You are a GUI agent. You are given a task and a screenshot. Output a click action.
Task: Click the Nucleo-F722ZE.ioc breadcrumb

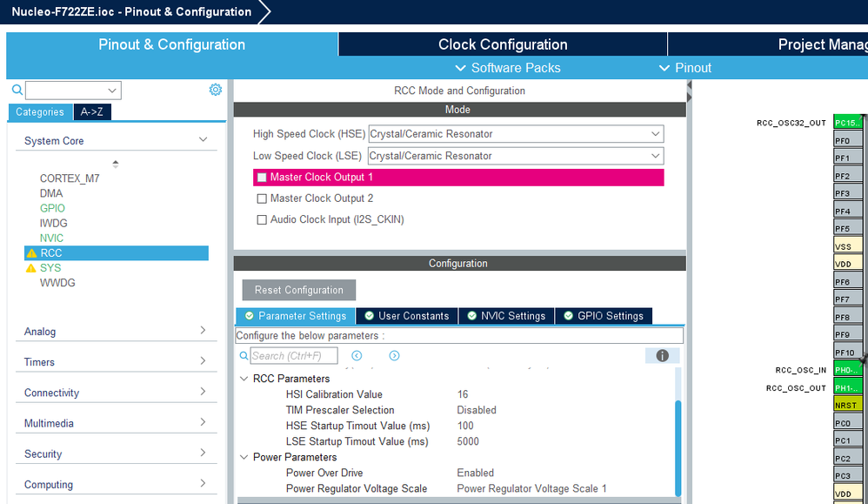(x=131, y=11)
